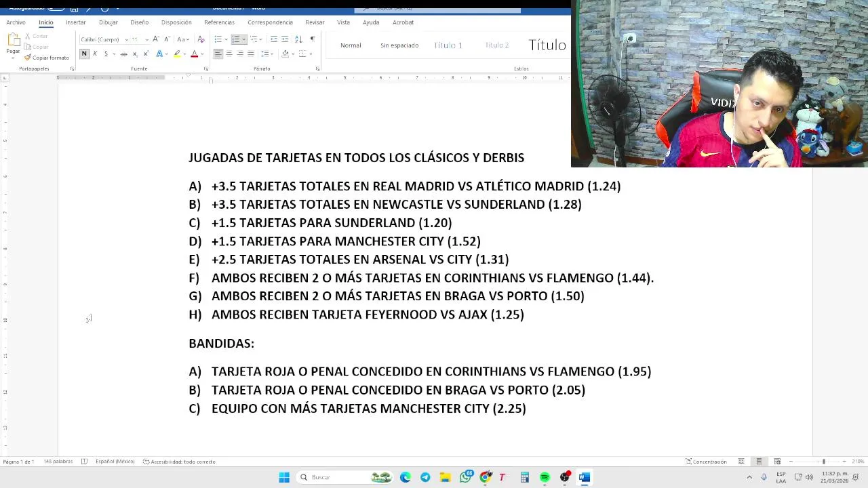Toggle show paragraph marks (¶)
The width and height of the screenshot is (868, 488).
point(313,39)
